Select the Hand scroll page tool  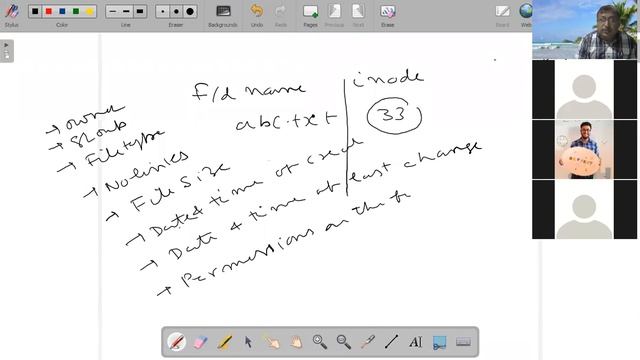[x=296, y=342]
